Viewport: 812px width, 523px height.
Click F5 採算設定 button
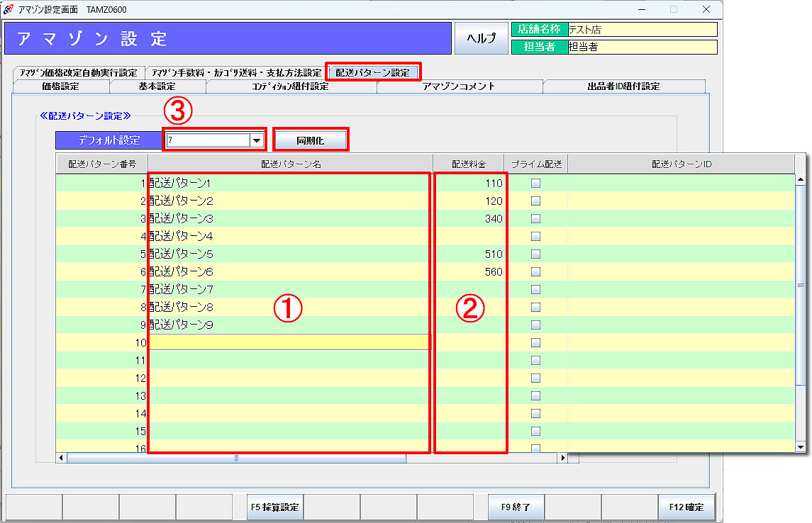pos(275,507)
